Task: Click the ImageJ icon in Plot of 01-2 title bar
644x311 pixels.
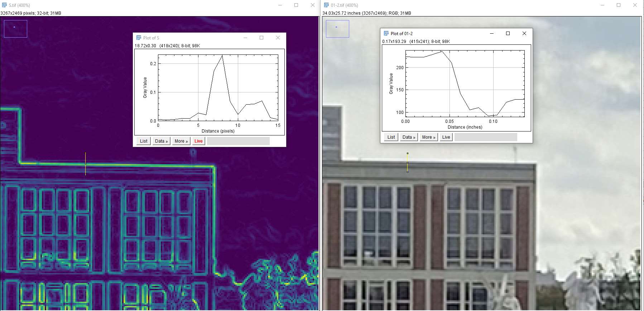Action: 386,33
